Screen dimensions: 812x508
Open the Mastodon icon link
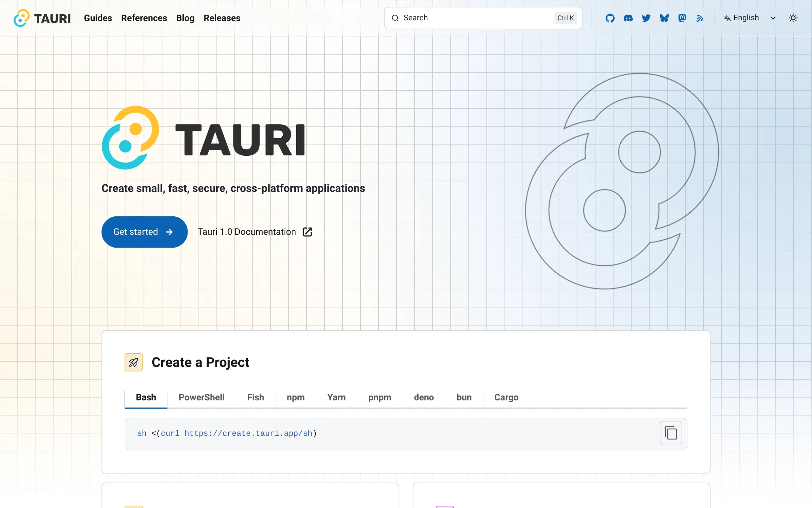(x=682, y=18)
